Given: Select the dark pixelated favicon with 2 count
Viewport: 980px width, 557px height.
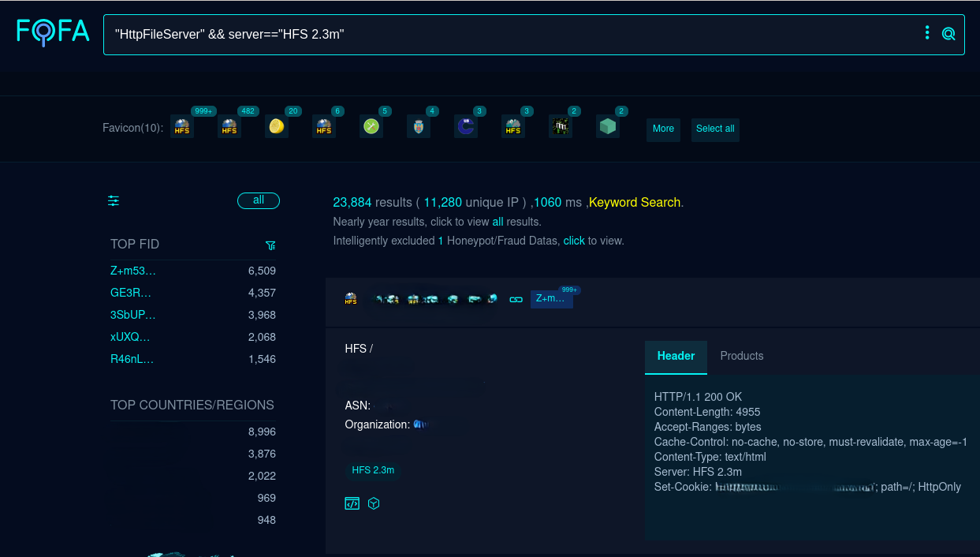Looking at the screenshot, I should click(x=561, y=126).
